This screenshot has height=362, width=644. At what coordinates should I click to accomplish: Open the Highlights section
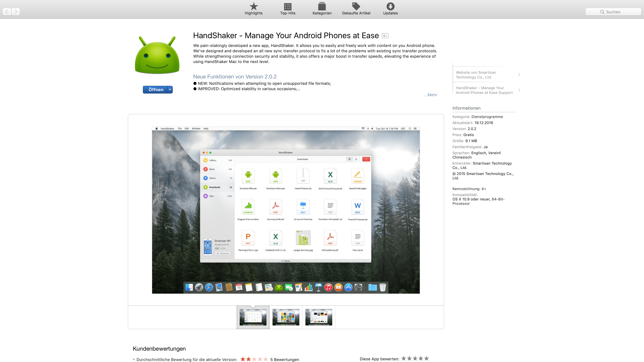254,9
